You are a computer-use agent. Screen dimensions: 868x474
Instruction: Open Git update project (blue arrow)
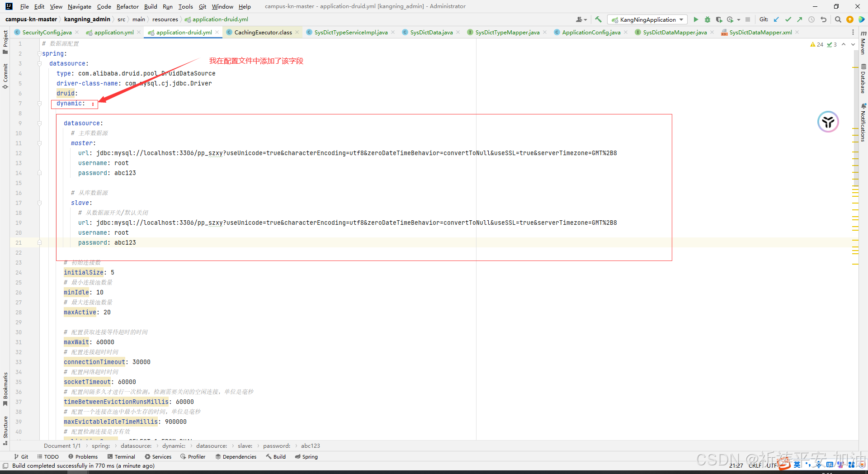[776, 19]
